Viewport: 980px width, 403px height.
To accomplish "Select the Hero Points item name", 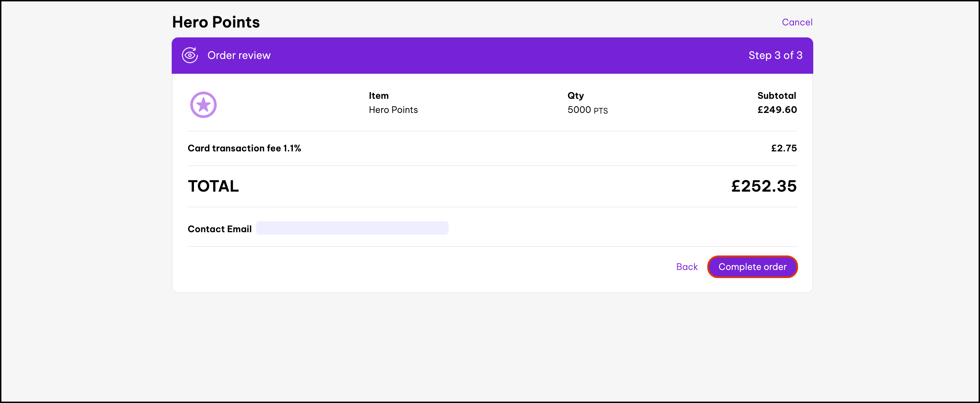I will click(x=393, y=110).
